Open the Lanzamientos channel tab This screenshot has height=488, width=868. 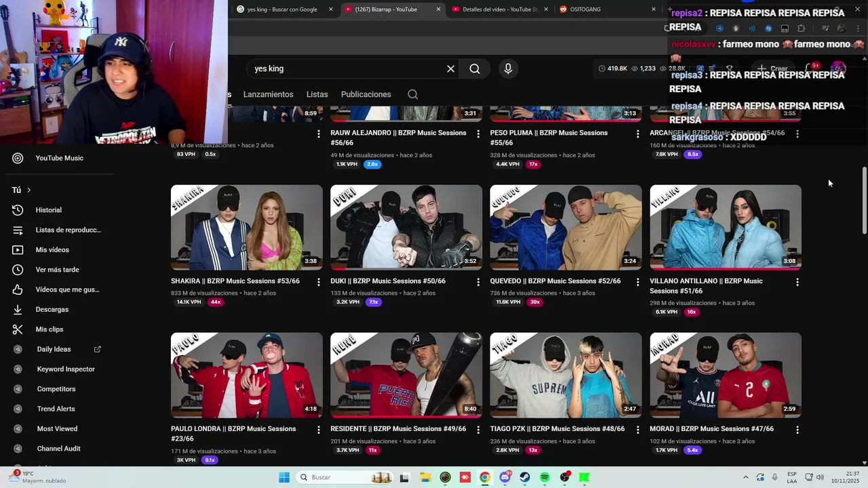pos(269,94)
